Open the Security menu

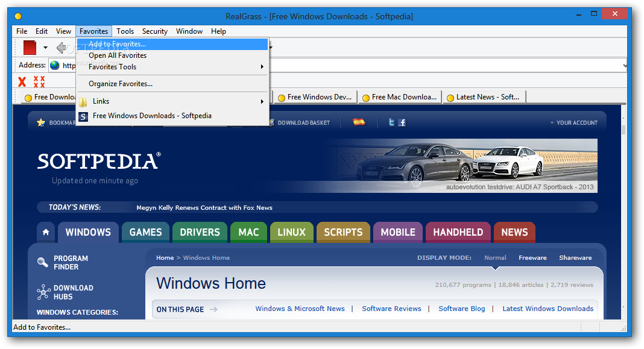tap(155, 31)
